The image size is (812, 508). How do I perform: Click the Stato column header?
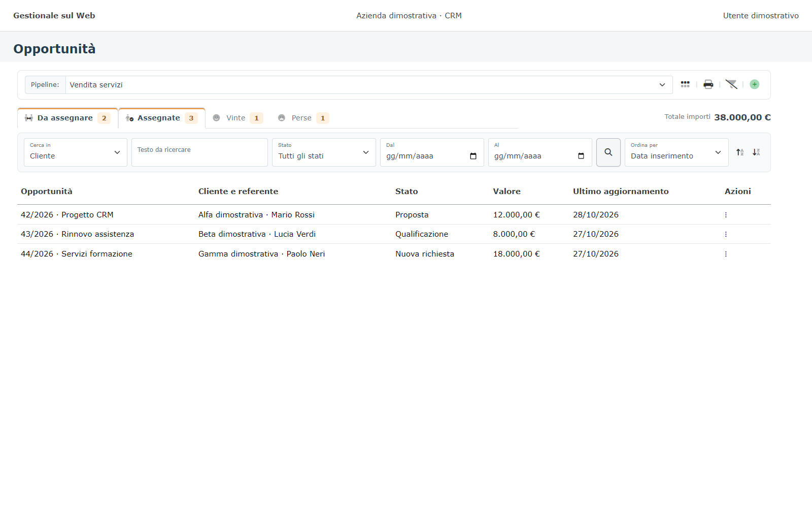pyautogui.click(x=407, y=192)
